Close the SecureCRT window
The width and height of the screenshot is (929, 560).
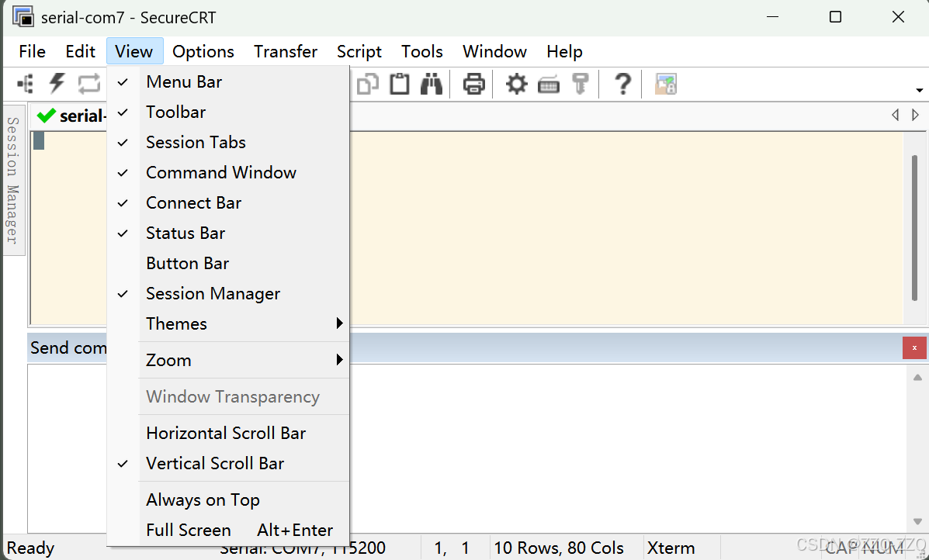pyautogui.click(x=898, y=16)
